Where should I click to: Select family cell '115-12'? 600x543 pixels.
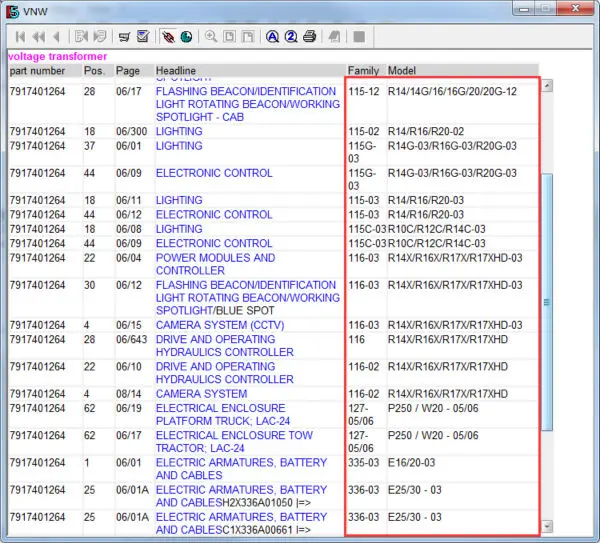tap(364, 91)
